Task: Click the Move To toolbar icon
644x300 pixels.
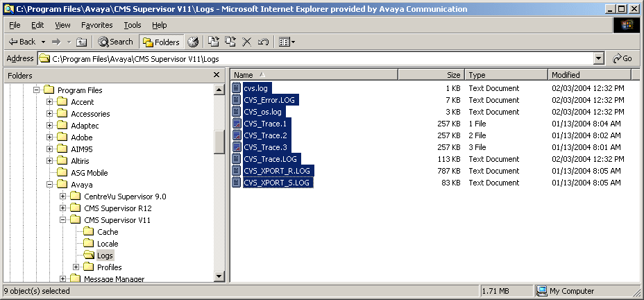Action: pos(214,42)
